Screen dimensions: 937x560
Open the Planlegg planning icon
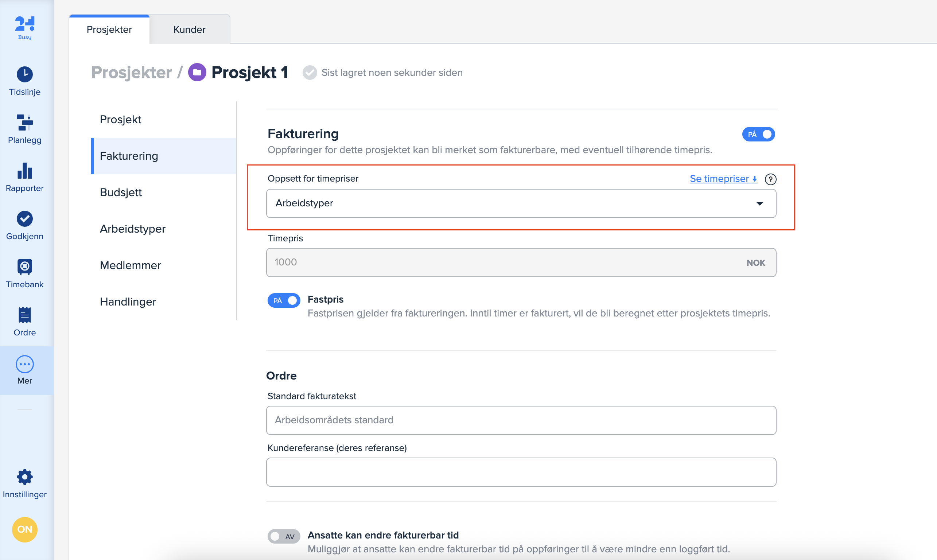pyautogui.click(x=24, y=122)
